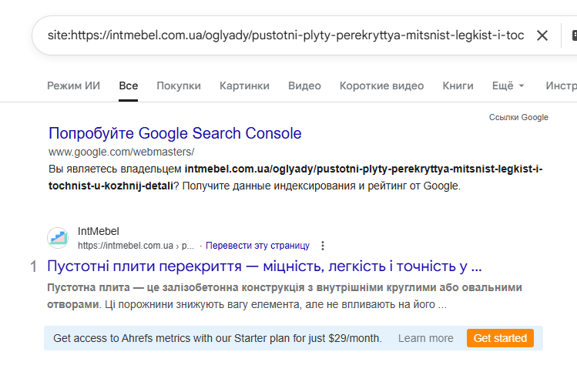Open the Покупки tab

(x=179, y=85)
